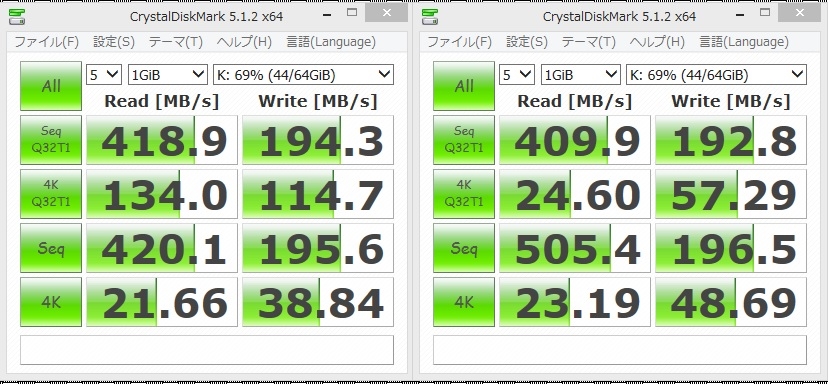Expand test count dropdown in right window
Viewport: 828px width, 384px height.
coord(517,75)
